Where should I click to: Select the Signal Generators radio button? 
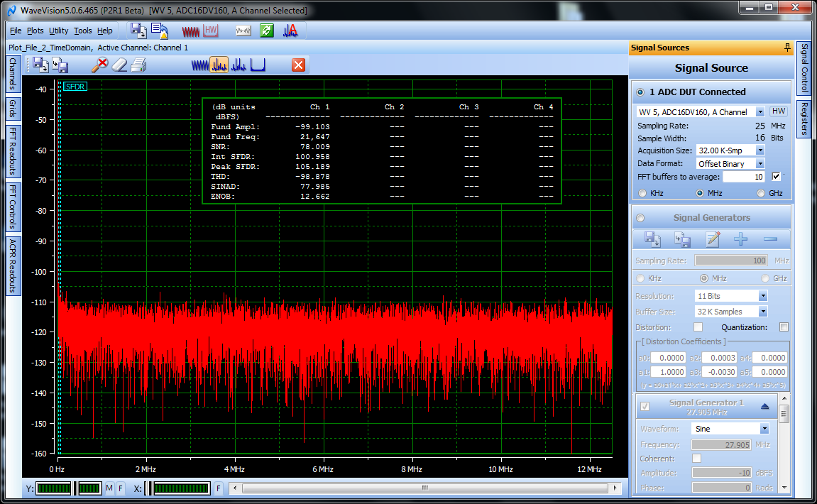pyautogui.click(x=641, y=218)
